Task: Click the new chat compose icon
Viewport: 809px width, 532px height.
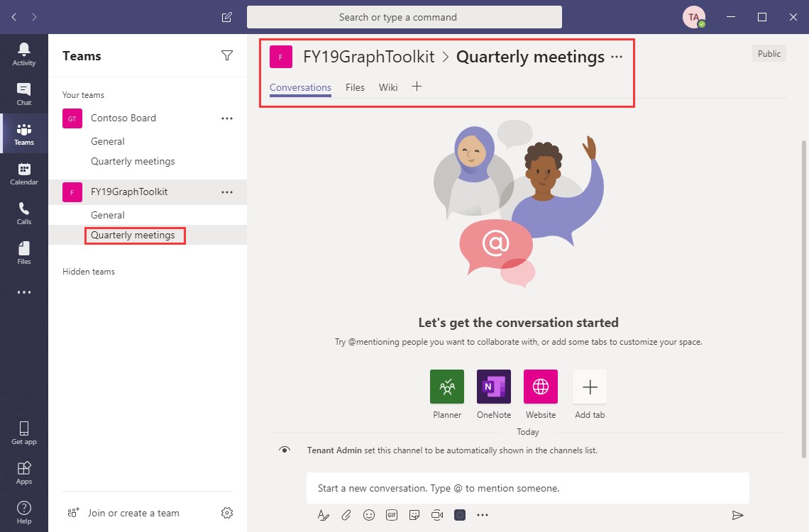Action: pyautogui.click(x=226, y=17)
